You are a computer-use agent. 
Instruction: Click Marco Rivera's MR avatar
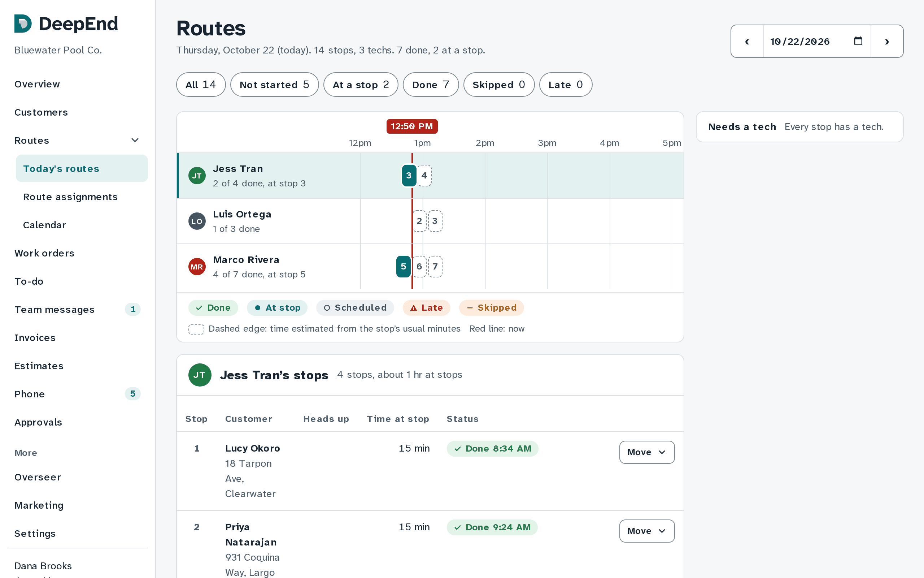(x=197, y=267)
